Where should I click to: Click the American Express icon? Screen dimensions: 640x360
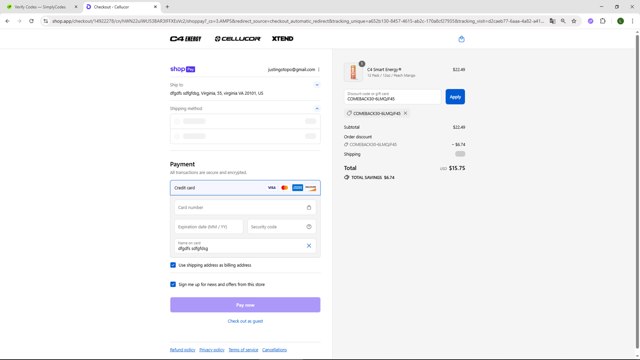coord(298,188)
